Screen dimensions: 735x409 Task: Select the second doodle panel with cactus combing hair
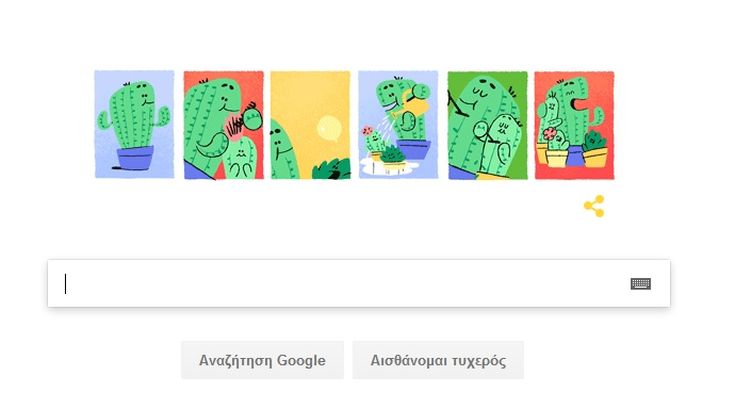click(224, 125)
